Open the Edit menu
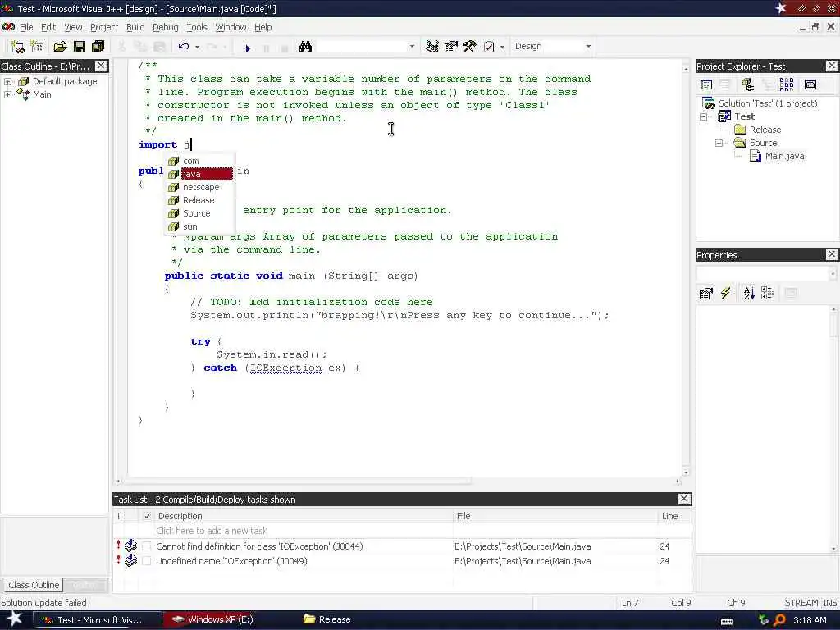 tap(48, 27)
